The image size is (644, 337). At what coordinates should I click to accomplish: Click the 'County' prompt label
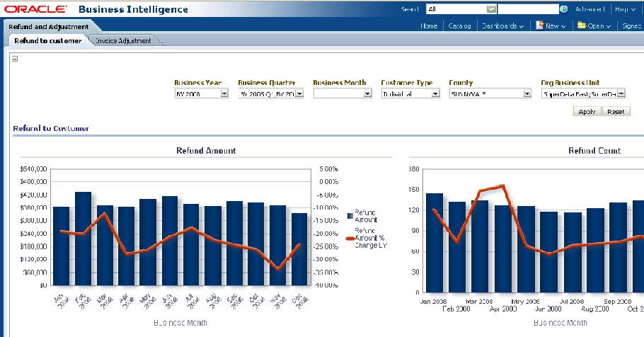coord(461,83)
